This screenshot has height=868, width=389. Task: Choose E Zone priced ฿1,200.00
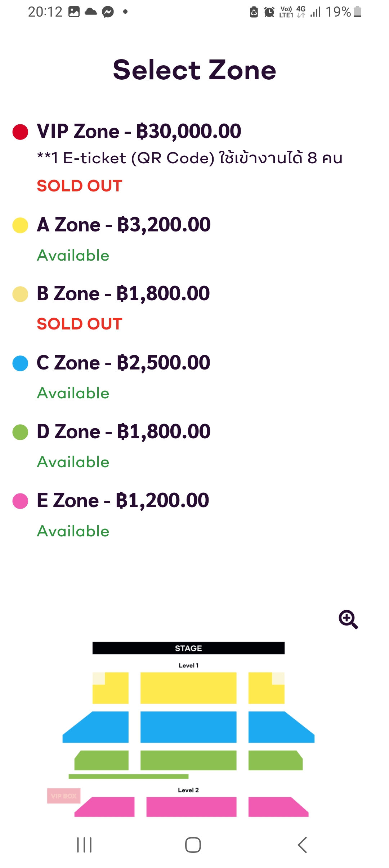(x=123, y=501)
